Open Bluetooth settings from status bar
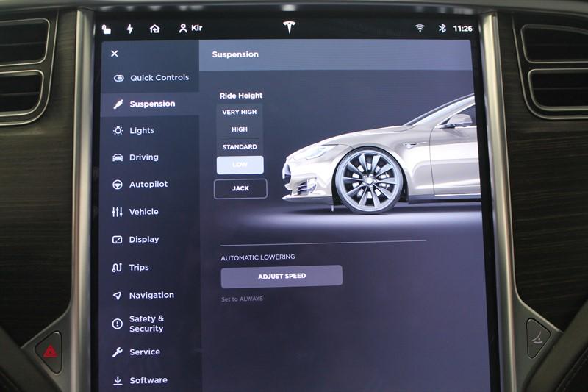Image resolution: width=588 pixels, height=392 pixels. click(x=442, y=28)
